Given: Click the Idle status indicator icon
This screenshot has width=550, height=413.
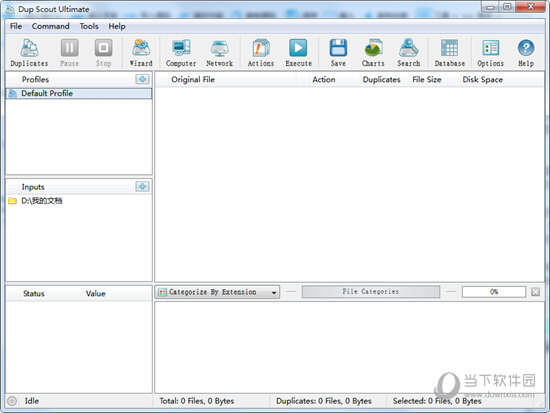Looking at the screenshot, I should tap(12, 401).
